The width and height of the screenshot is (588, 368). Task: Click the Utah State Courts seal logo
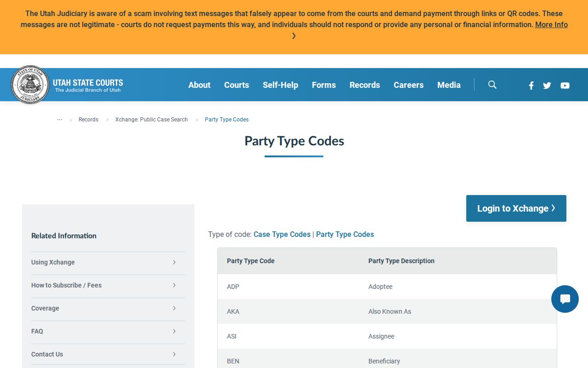pos(30,85)
